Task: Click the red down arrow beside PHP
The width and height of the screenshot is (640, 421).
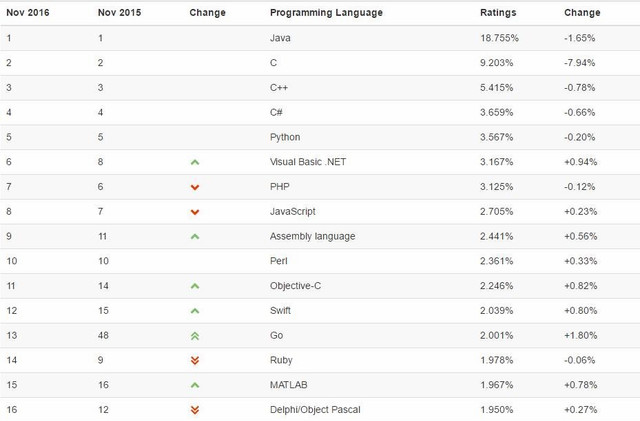Action: pos(195,187)
